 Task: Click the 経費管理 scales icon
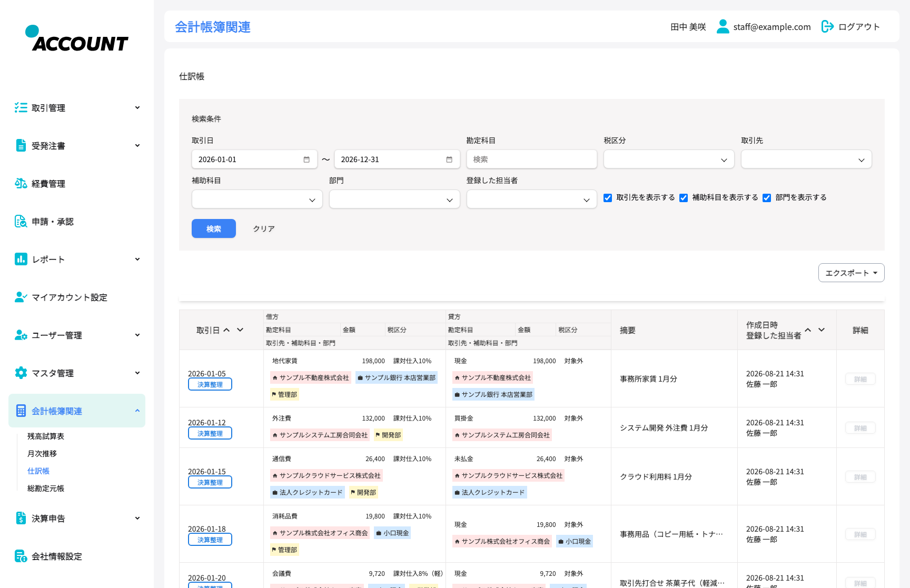click(x=21, y=184)
